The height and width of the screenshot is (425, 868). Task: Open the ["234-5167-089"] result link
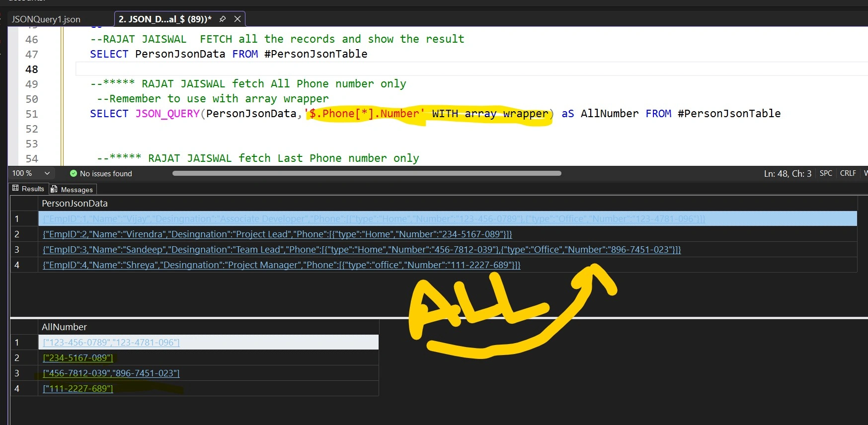coord(78,358)
